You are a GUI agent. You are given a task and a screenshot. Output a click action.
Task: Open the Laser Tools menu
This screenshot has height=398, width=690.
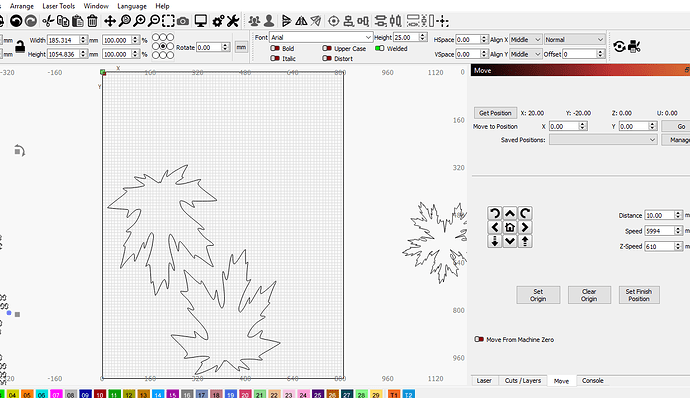pyautogui.click(x=59, y=6)
